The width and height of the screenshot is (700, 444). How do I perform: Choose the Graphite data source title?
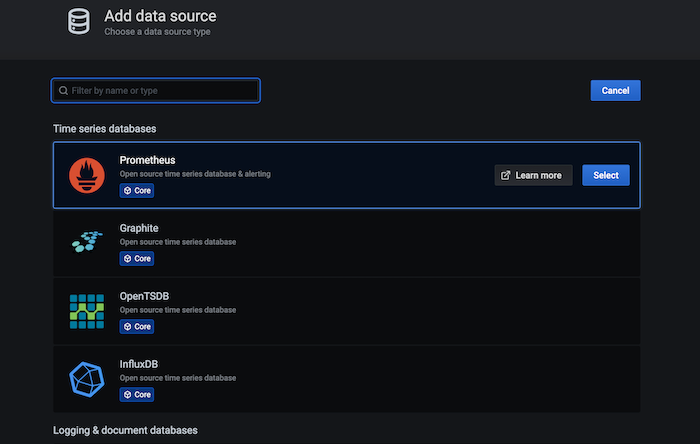point(139,228)
